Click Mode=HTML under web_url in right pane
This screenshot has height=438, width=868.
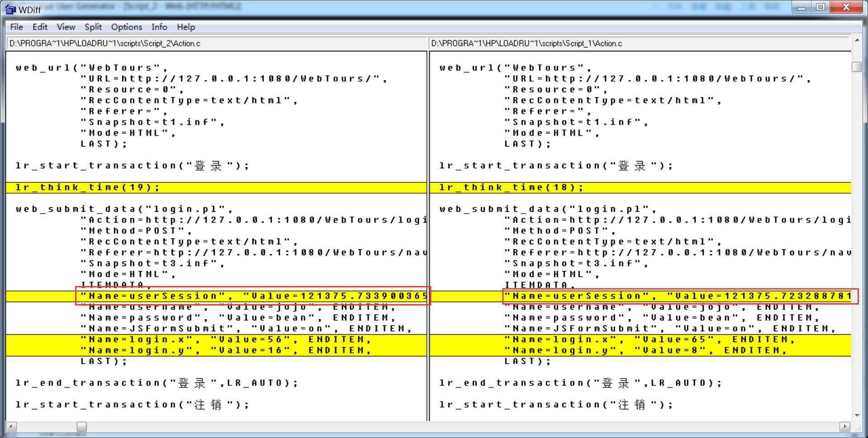point(552,133)
